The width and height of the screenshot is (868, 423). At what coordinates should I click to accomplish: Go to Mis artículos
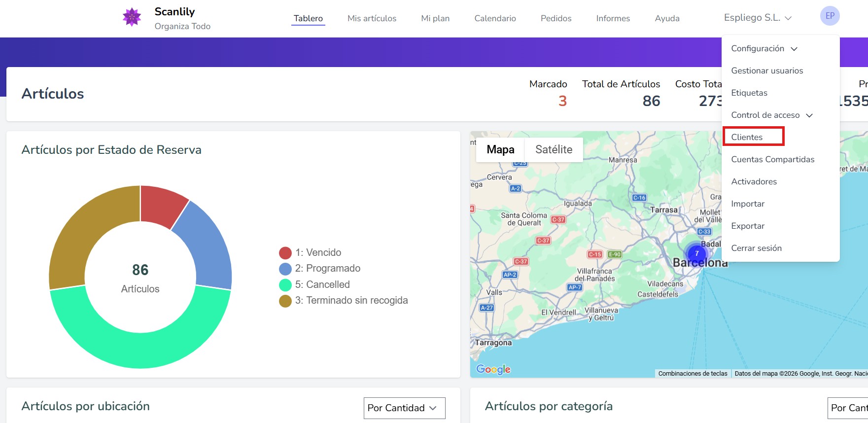click(x=372, y=18)
